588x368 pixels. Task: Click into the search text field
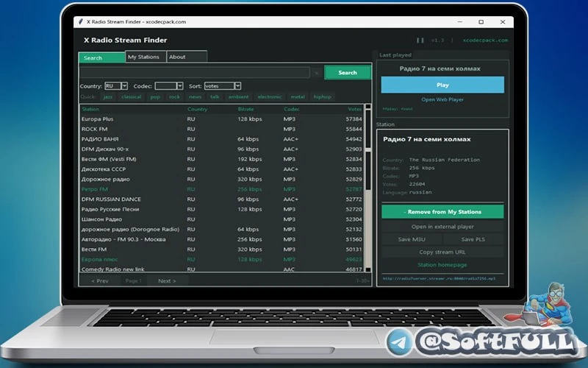click(195, 72)
